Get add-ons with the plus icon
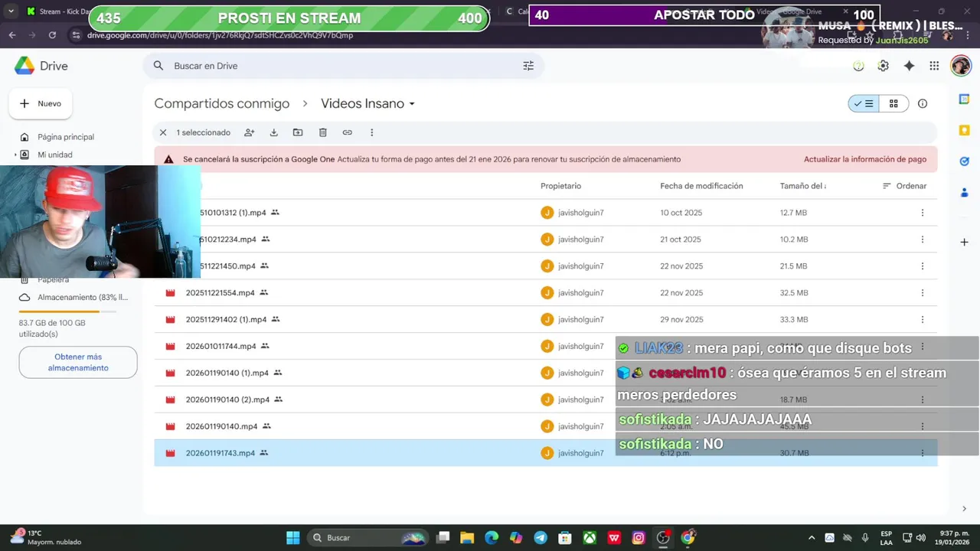Viewport: 980px width, 551px height. coord(965,242)
